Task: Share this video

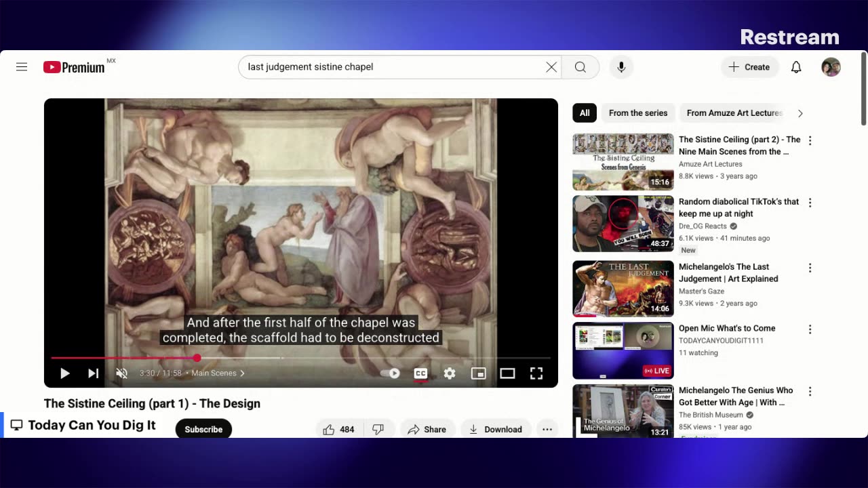Action: tap(427, 430)
